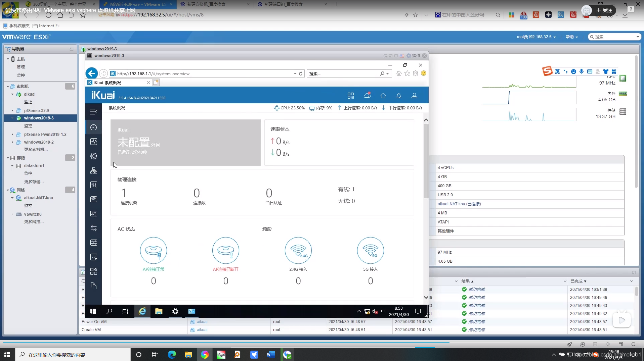Open iKuai user account icon
The image size is (644, 361).
click(x=414, y=96)
